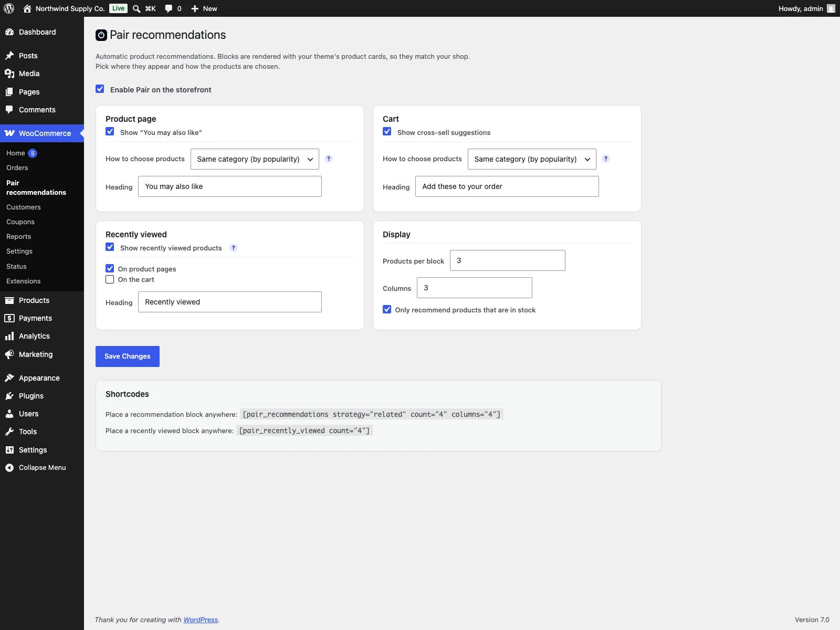Click the Products archive icon
This screenshot has height=630, width=840.
click(9, 300)
